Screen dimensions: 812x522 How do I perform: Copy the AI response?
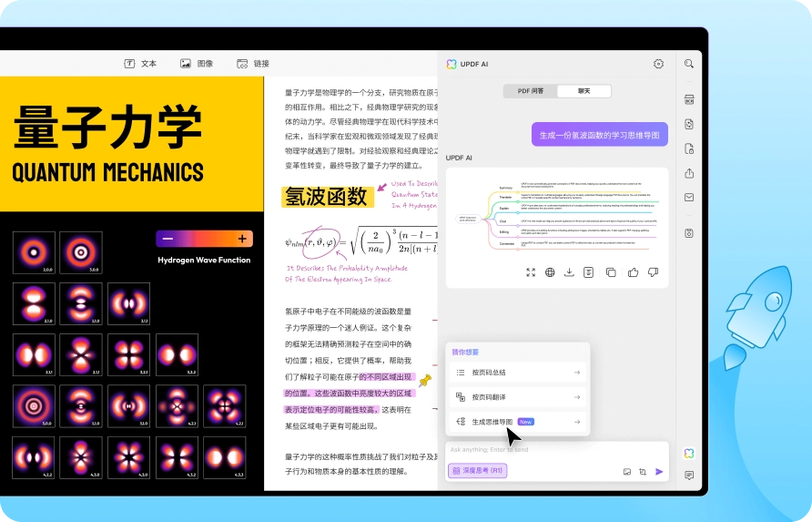pyautogui.click(x=611, y=272)
